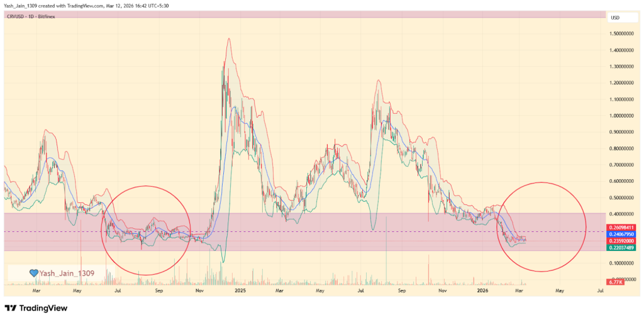Click the blue heart icon beside Yash_Jain_1309
The image size is (644, 320).
(x=34, y=273)
